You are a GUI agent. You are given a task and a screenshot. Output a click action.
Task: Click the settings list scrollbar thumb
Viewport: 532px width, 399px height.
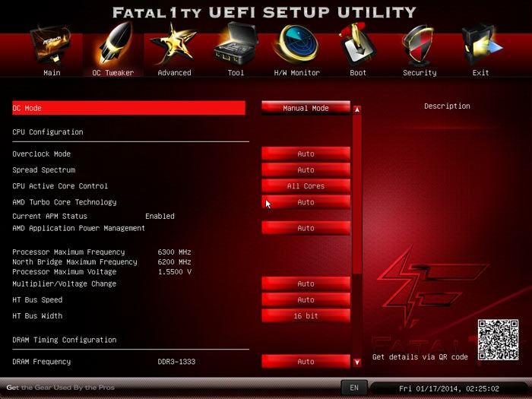click(x=357, y=194)
